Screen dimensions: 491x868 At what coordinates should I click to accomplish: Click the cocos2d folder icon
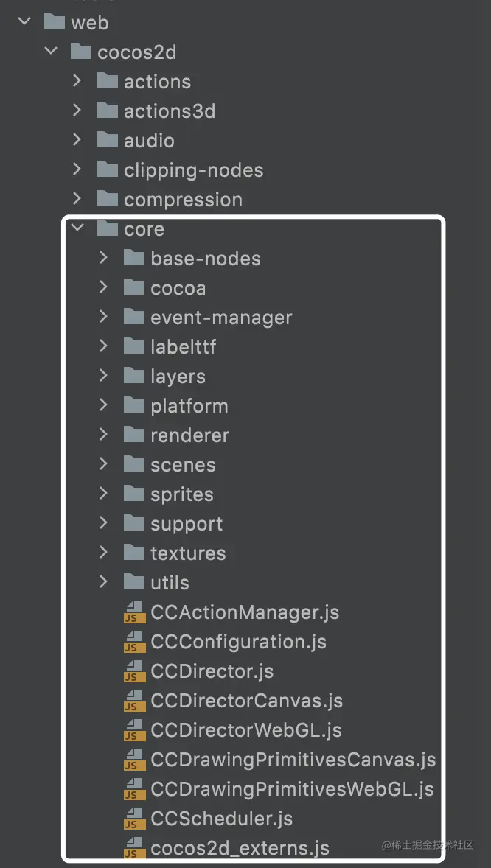[81, 52]
